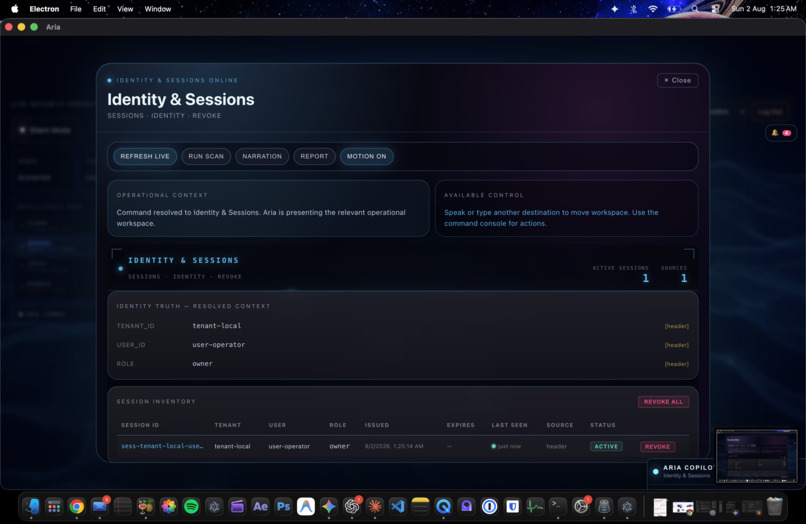Screen dimensions: 806x524
Task: Open Launchpad from the dock
Action: (x=54, y=507)
